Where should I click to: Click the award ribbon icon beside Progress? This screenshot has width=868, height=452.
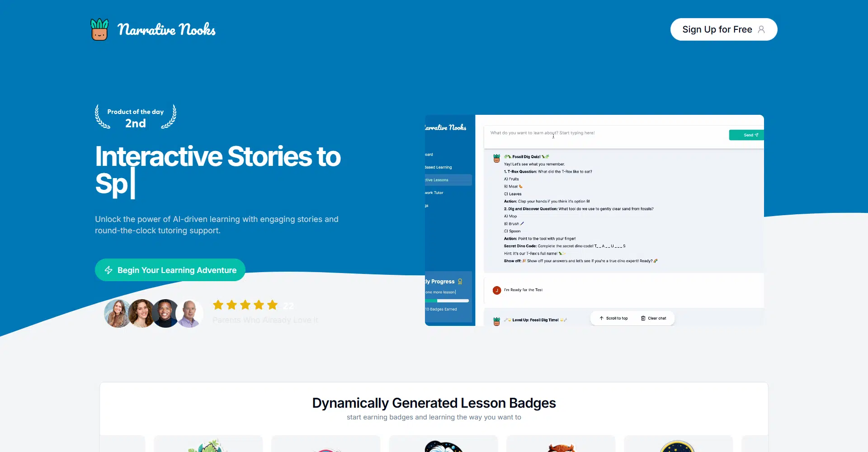coord(460,282)
